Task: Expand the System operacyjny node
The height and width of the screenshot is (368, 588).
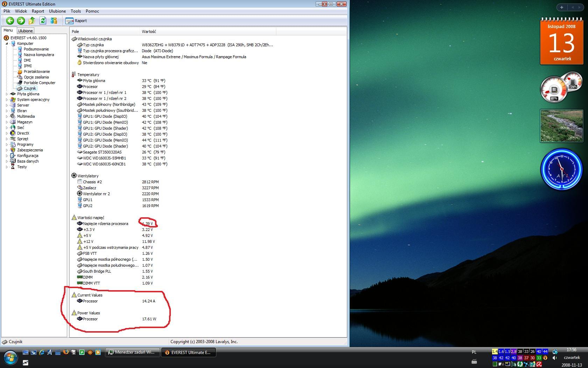Action: tap(7, 100)
